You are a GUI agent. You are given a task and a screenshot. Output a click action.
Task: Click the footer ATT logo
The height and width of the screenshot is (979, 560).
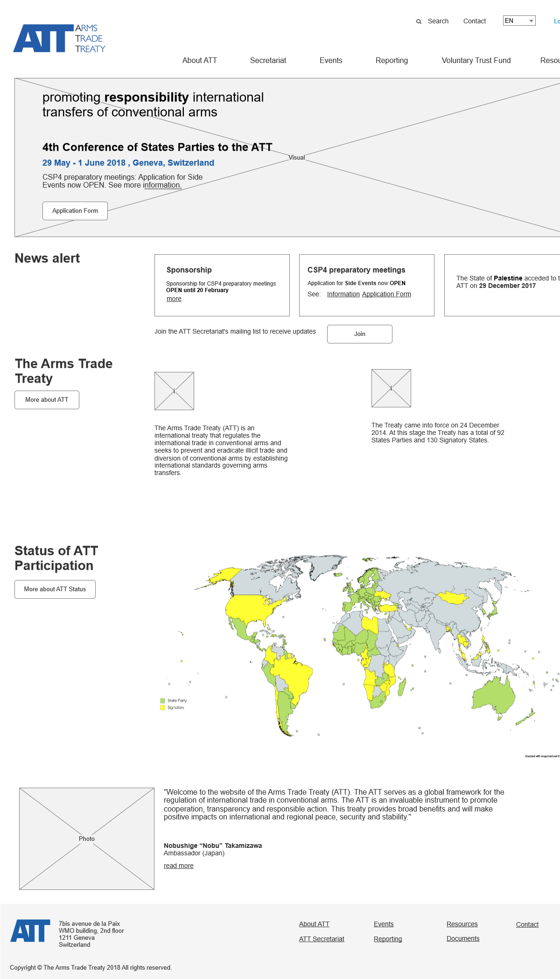click(x=30, y=931)
